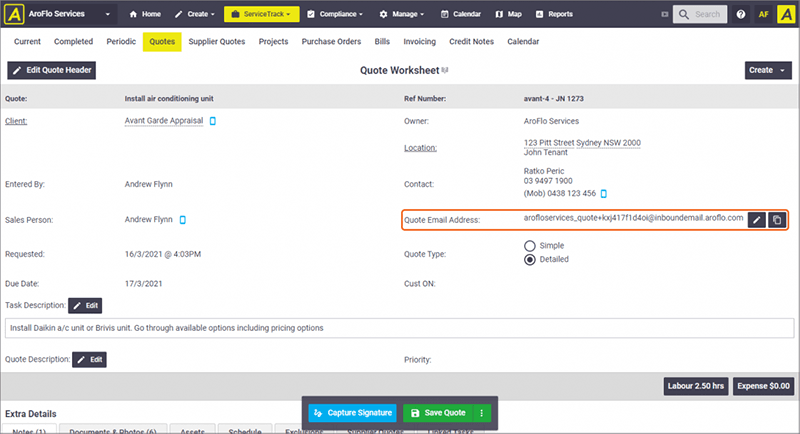This screenshot has height=434, width=800.
Task: Open the 123 Pitt Street Sydney address link
Action: click(582, 143)
